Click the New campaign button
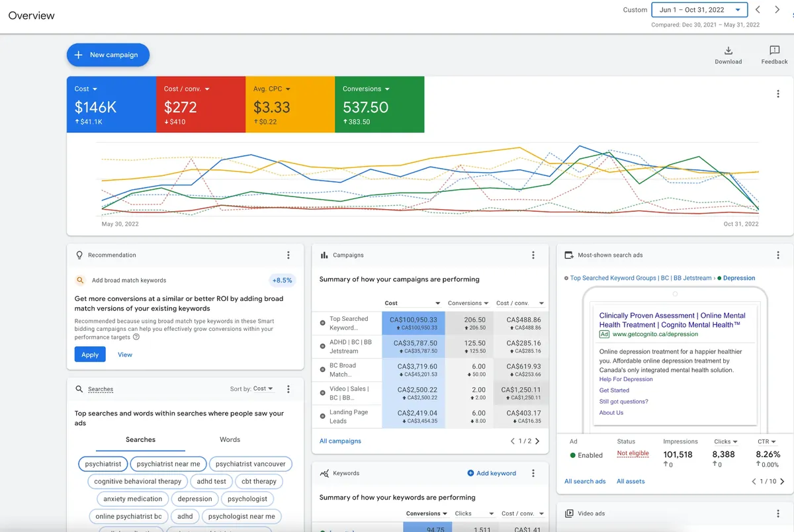 108,55
